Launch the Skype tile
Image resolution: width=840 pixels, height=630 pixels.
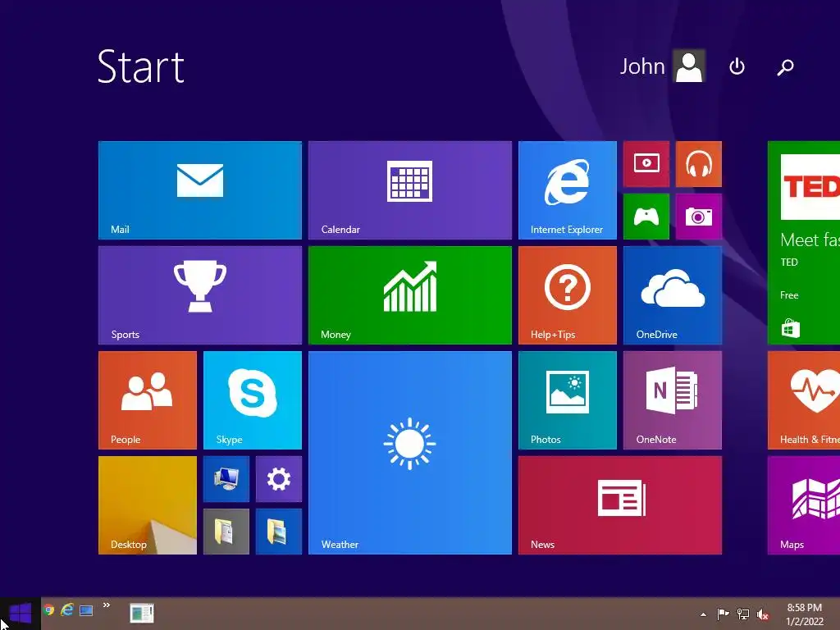coord(253,400)
